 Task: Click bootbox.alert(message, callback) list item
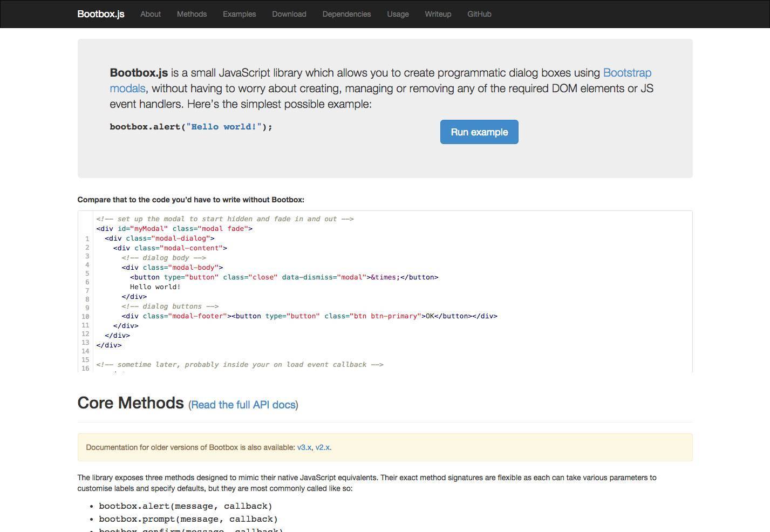point(186,506)
